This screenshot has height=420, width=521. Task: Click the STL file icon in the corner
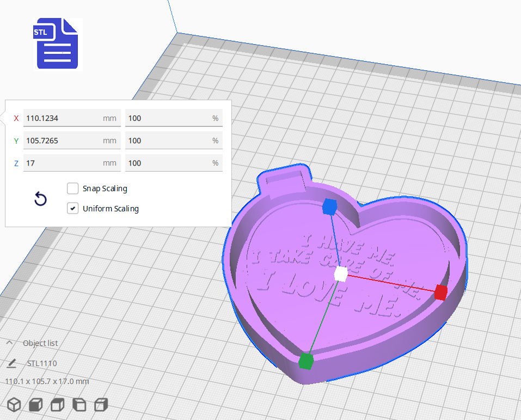click(x=57, y=44)
